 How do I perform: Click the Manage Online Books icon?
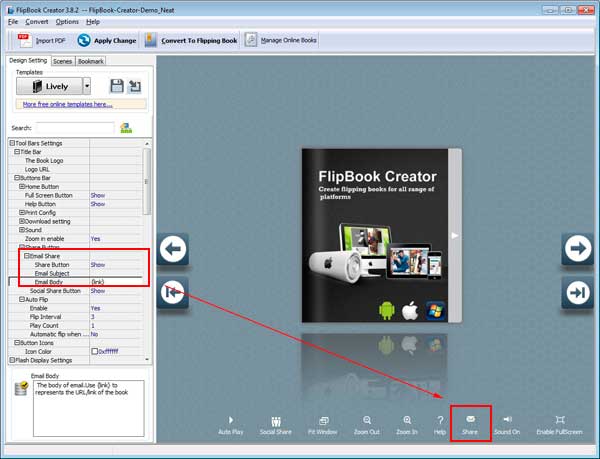tap(251, 40)
